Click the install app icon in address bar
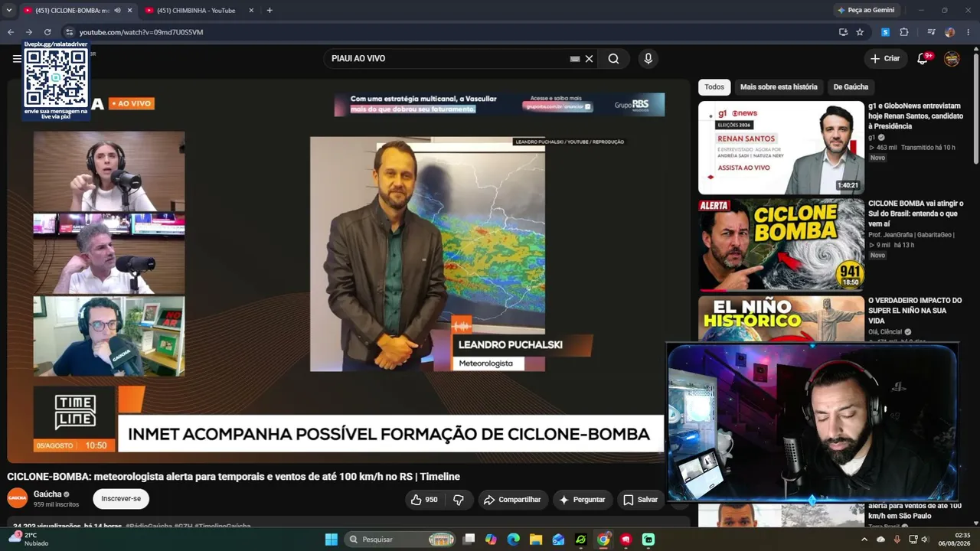 [x=843, y=32]
